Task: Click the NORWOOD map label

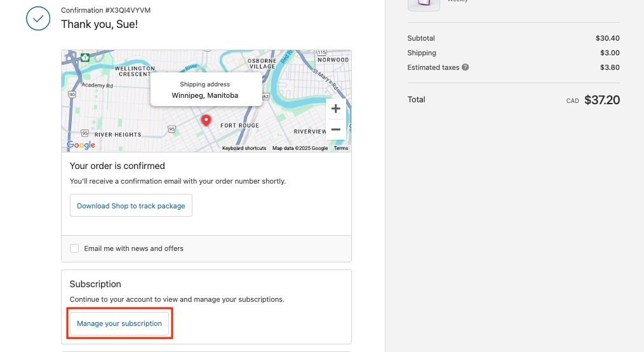Action: click(x=333, y=60)
